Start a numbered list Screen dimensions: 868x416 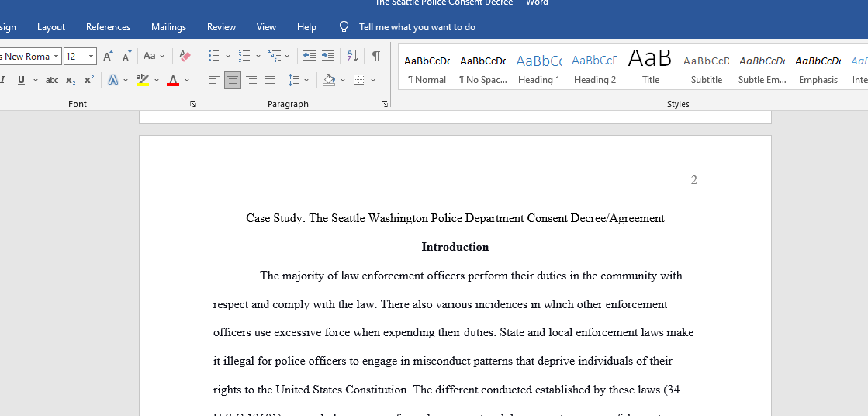244,56
